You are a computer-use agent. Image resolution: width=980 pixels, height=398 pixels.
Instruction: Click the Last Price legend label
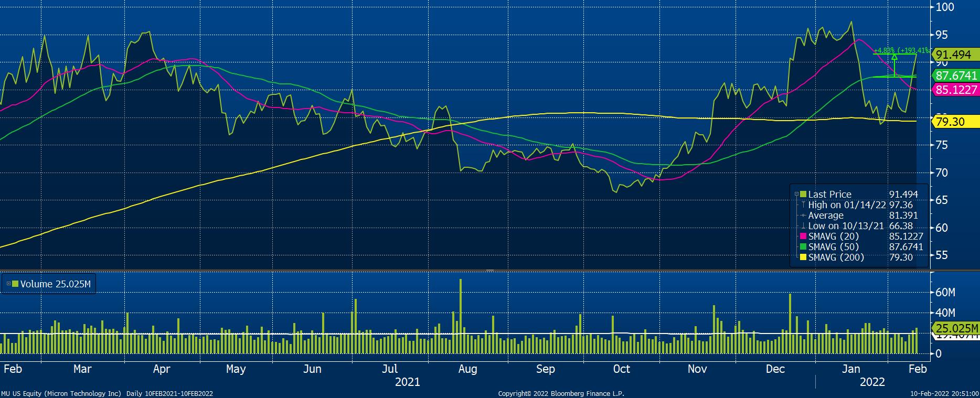click(830, 195)
